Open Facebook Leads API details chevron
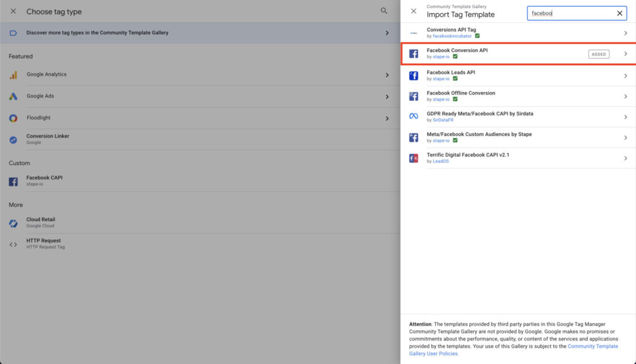The width and height of the screenshot is (636, 364). click(625, 76)
